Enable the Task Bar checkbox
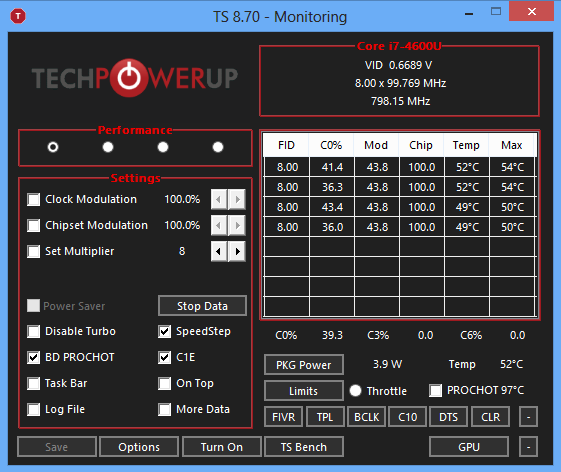561x472 pixels. pos(34,383)
